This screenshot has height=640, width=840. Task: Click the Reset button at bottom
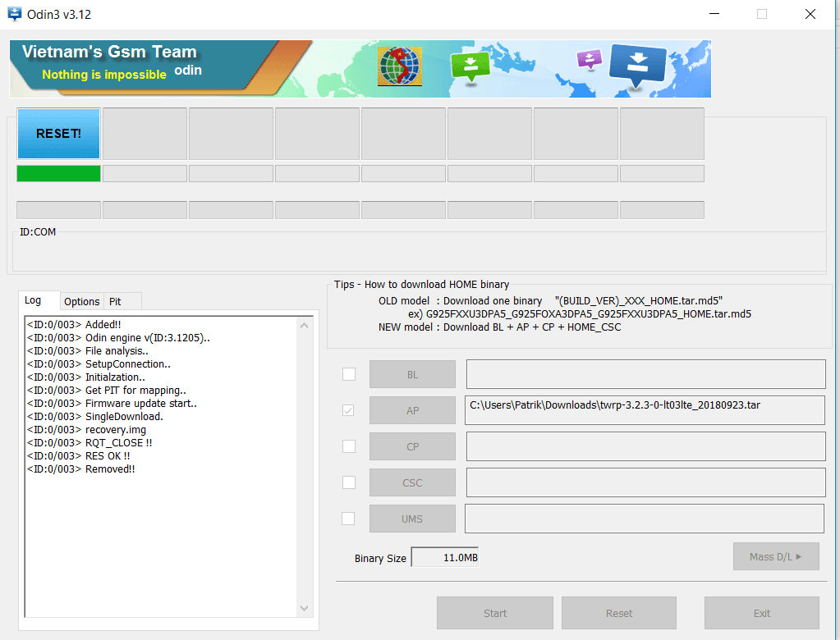coord(619,613)
